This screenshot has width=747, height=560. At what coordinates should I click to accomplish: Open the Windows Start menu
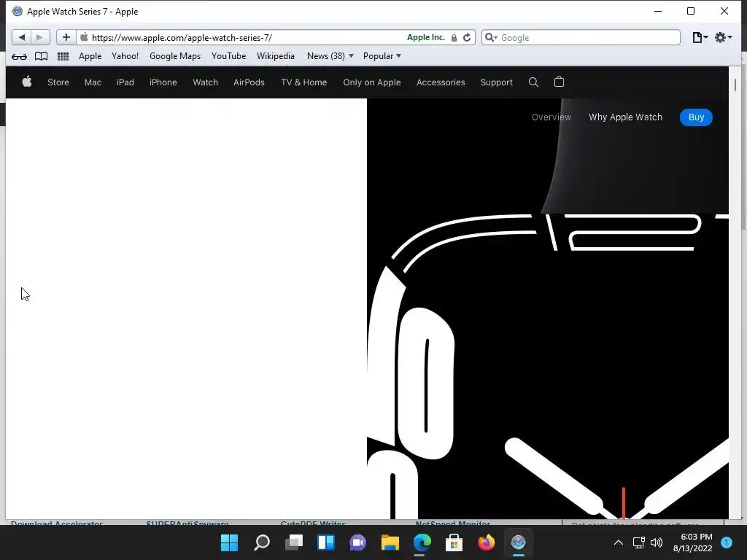[x=229, y=542]
